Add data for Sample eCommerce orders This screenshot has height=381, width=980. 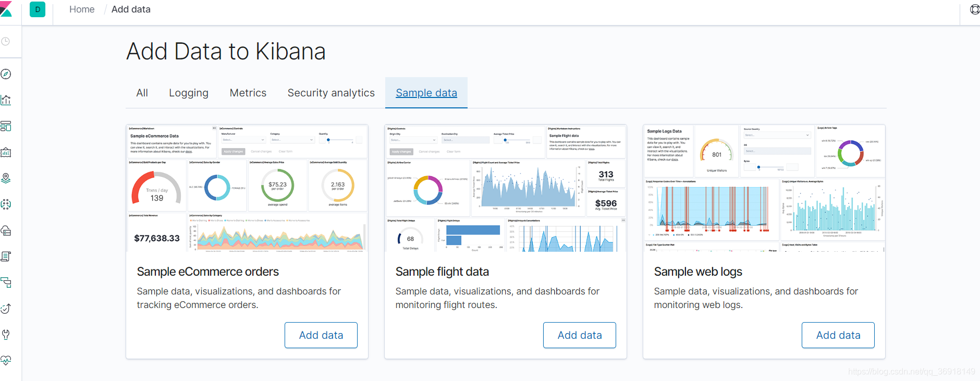(x=321, y=335)
